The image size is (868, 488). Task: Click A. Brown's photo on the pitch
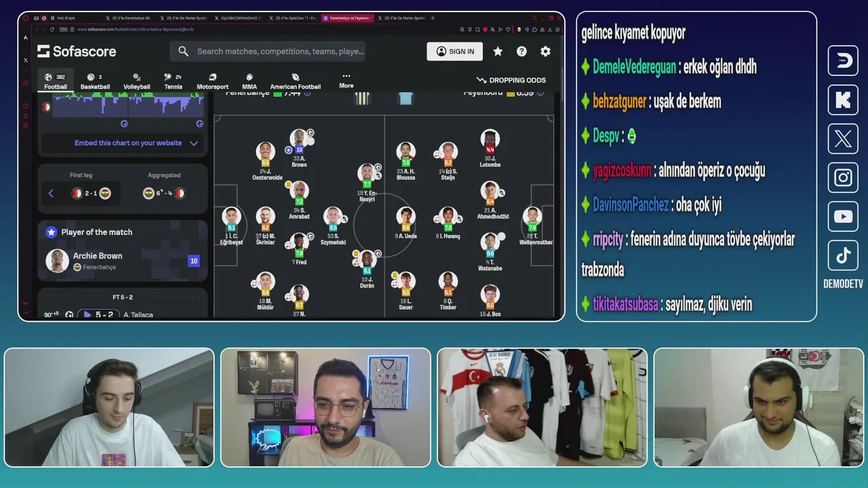299,139
